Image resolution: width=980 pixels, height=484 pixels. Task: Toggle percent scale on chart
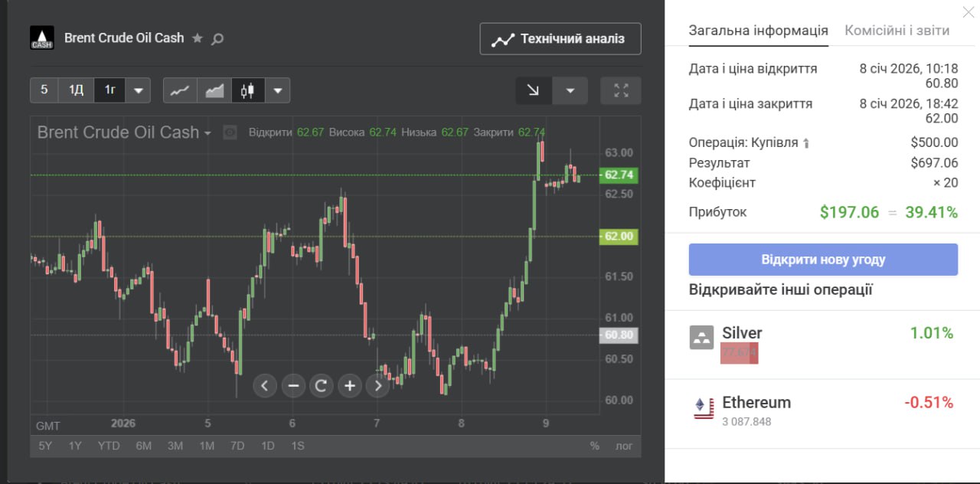(x=594, y=446)
